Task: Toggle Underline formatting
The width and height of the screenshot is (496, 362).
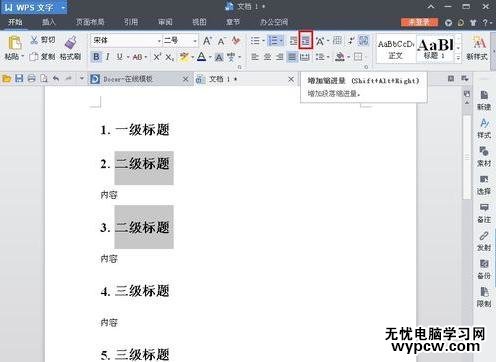Action: tap(119, 57)
